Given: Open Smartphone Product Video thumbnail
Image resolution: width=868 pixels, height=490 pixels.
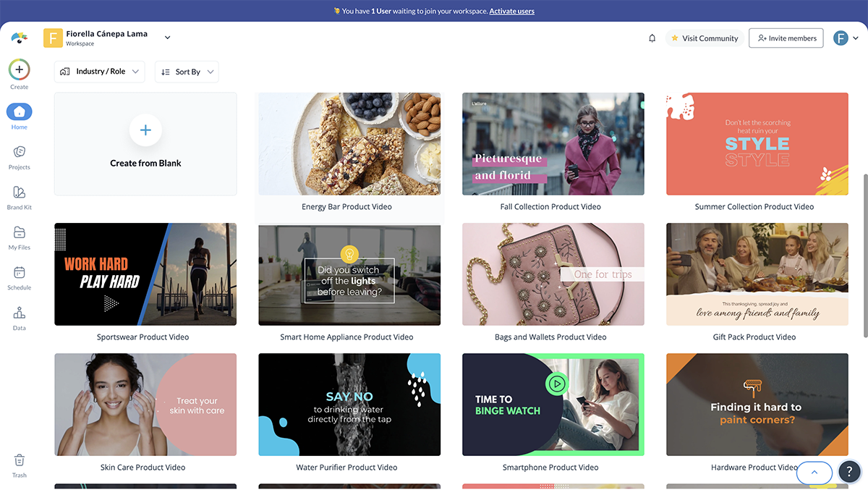Looking at the screenshot, I should pos(553,405).
